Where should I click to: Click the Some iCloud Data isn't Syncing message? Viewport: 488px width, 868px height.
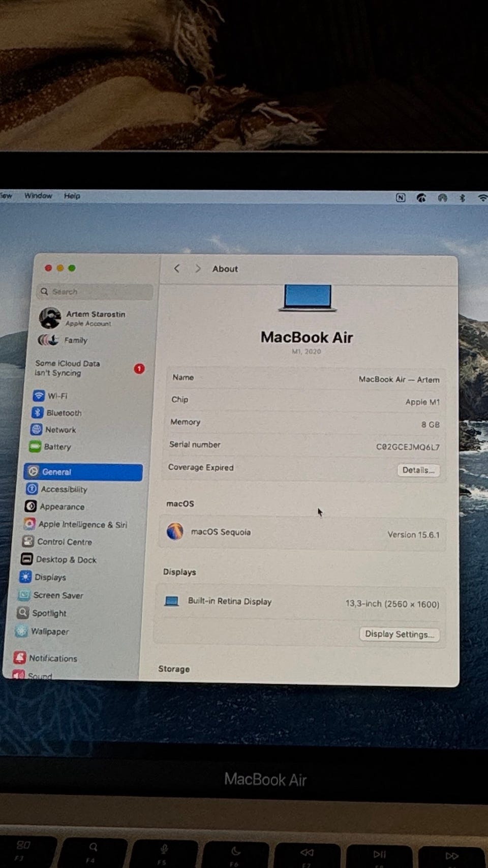click(67, 368)
